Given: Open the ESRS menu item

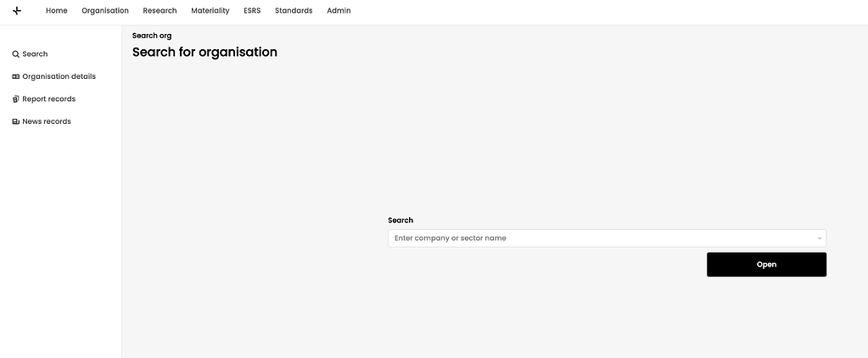Looking at the screenshot, I should [x=252, y=11].
